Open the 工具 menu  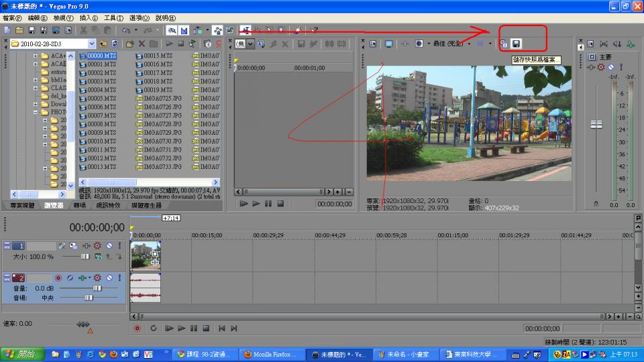click(x=113, y=18)
